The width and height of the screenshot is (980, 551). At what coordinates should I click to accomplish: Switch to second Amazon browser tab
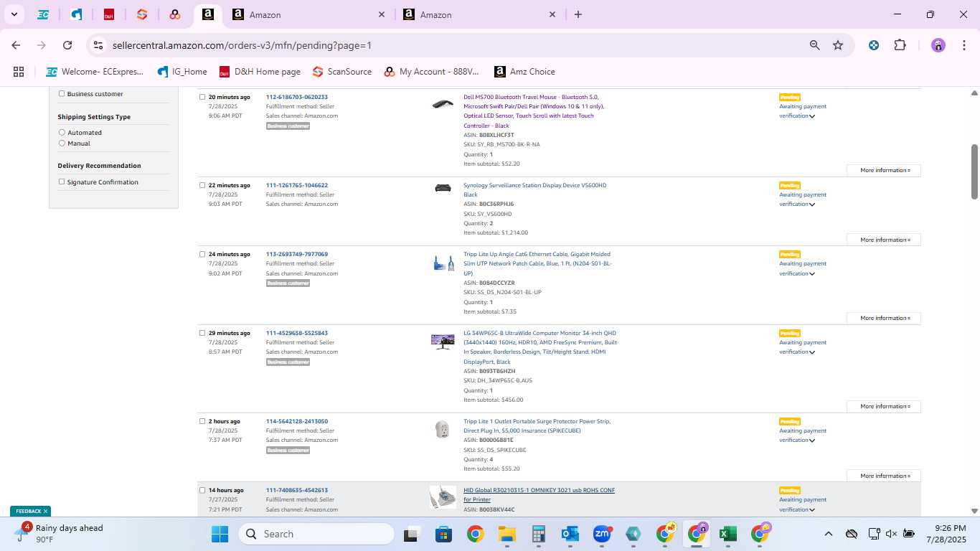pyautogui.click(x=479, y=14)
